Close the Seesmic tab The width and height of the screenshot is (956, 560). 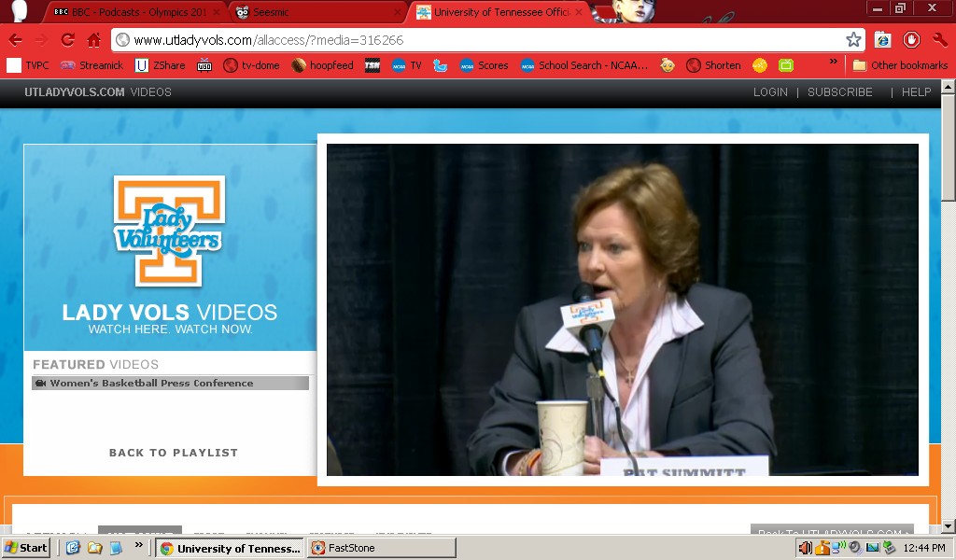tap(398, 12)
